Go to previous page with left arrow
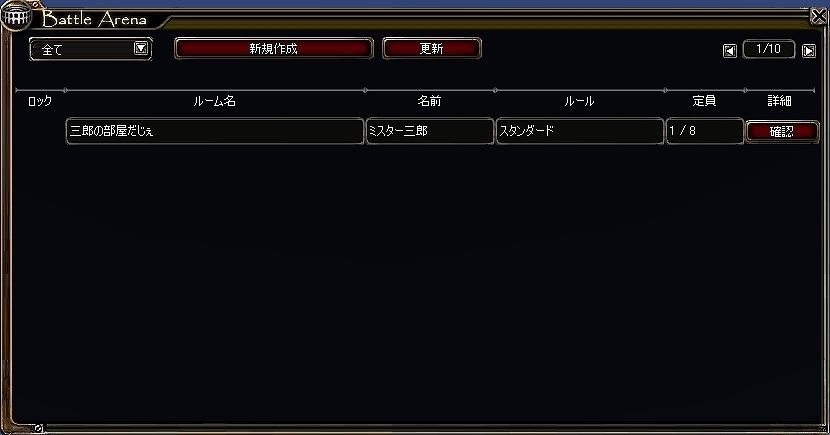 (x=730, y=51)
